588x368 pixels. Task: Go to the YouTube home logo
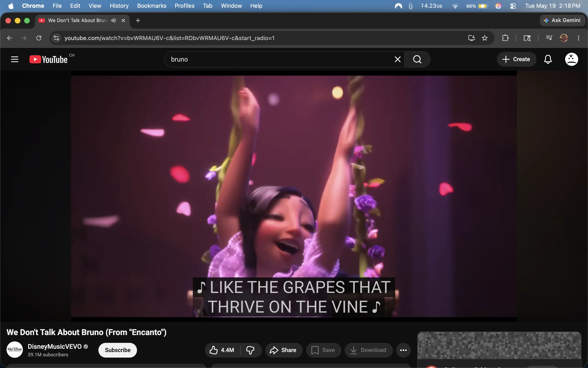point(48,59)
